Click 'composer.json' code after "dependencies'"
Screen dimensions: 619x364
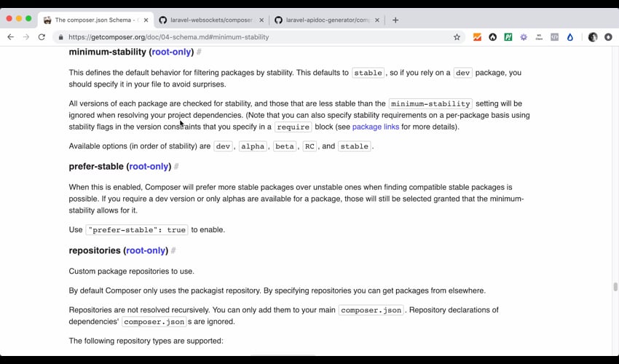[154, 321]
